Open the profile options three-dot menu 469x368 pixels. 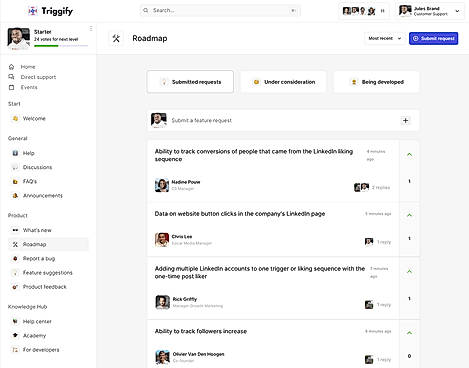click(91, 29)
